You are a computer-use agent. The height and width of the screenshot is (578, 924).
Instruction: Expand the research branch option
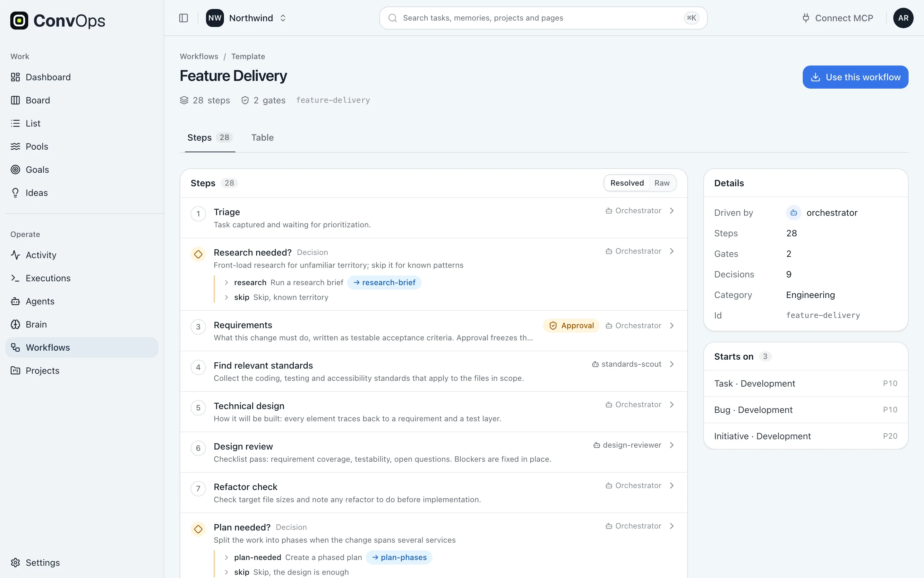click(227, 283)
